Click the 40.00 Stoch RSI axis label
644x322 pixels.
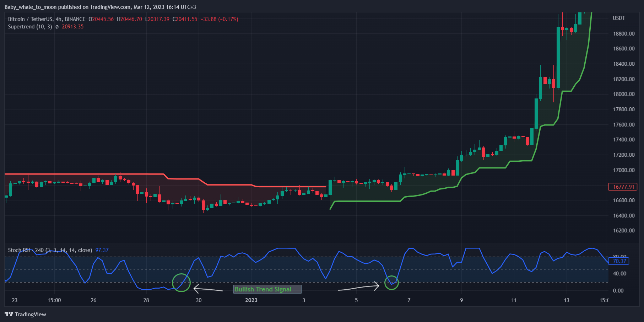(619, 274)
